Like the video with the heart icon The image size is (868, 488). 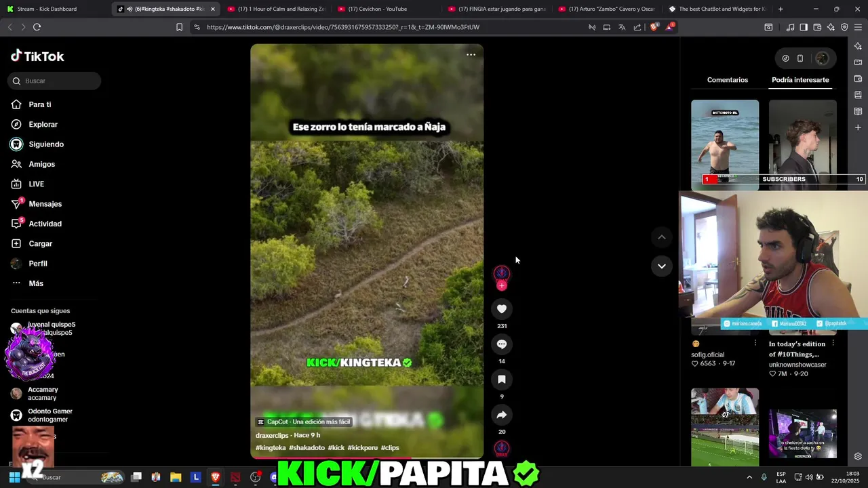click(x=502, y=309)
